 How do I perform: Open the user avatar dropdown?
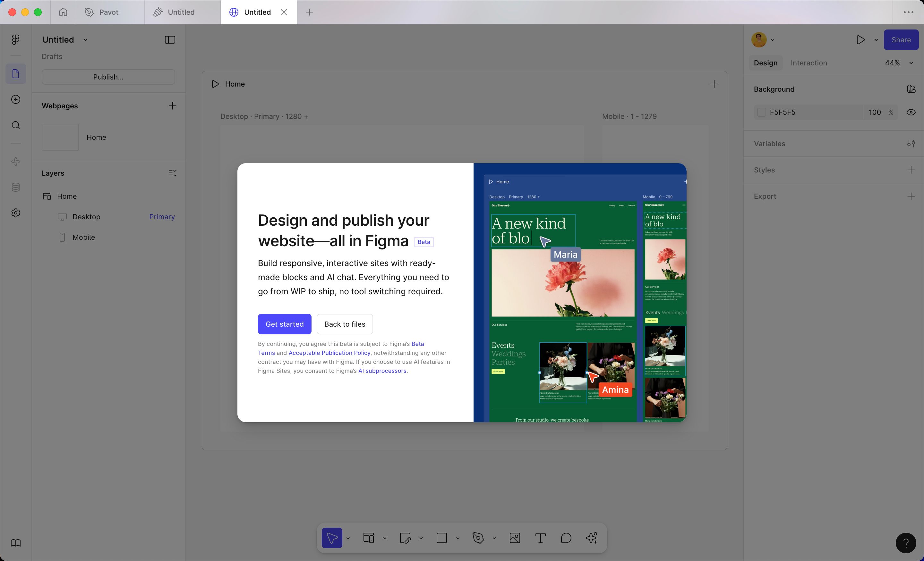click(763, 40)
